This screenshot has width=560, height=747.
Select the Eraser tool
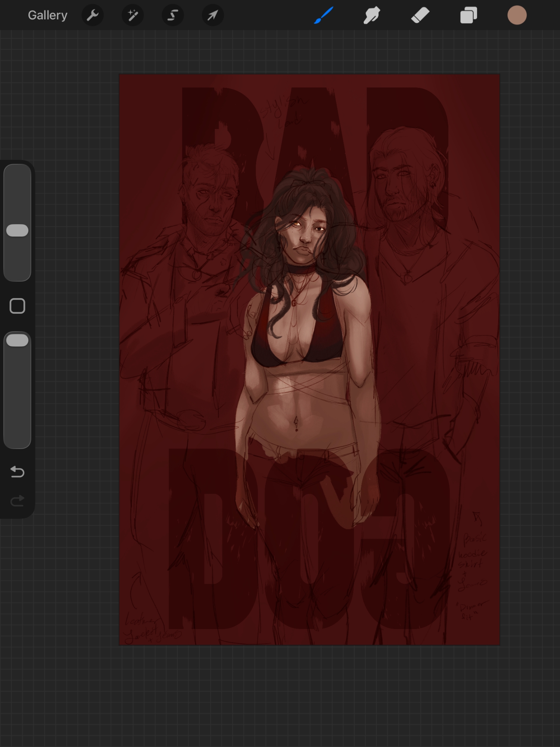coord(420,15)
